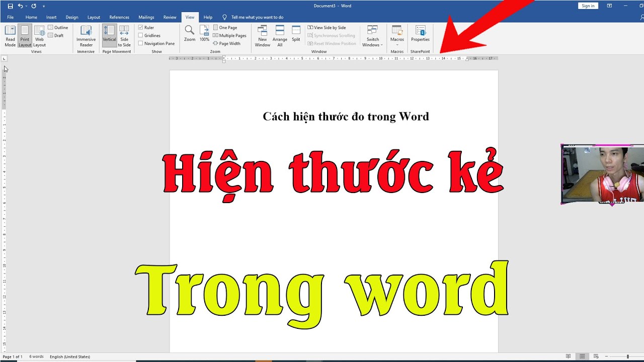
Task: Click the webcam overlay thumbnail
Action: tap(602, 174)
